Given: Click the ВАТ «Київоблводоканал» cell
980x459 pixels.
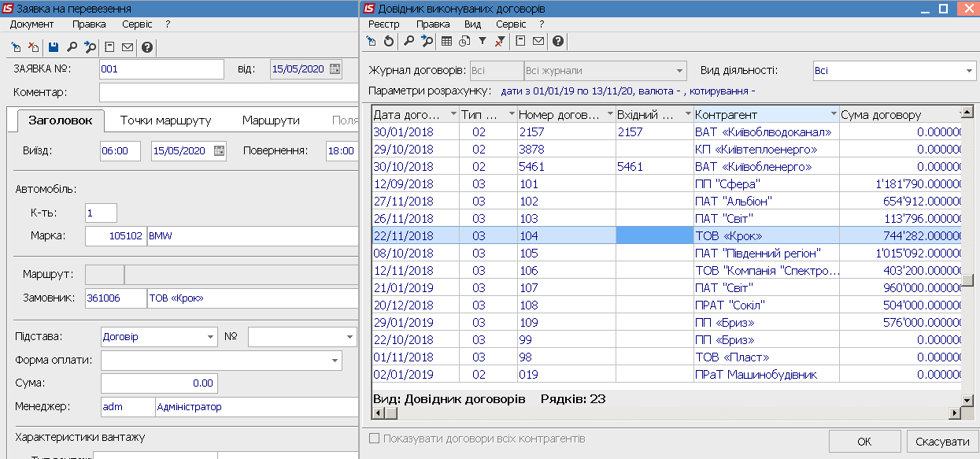Looking at the screenshot, I should coord(766,132).
